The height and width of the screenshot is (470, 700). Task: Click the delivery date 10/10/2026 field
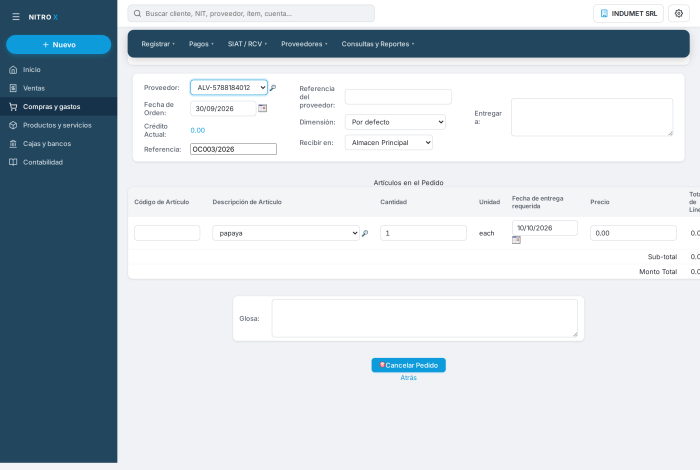pyautogui.click(x=545, y=228)
